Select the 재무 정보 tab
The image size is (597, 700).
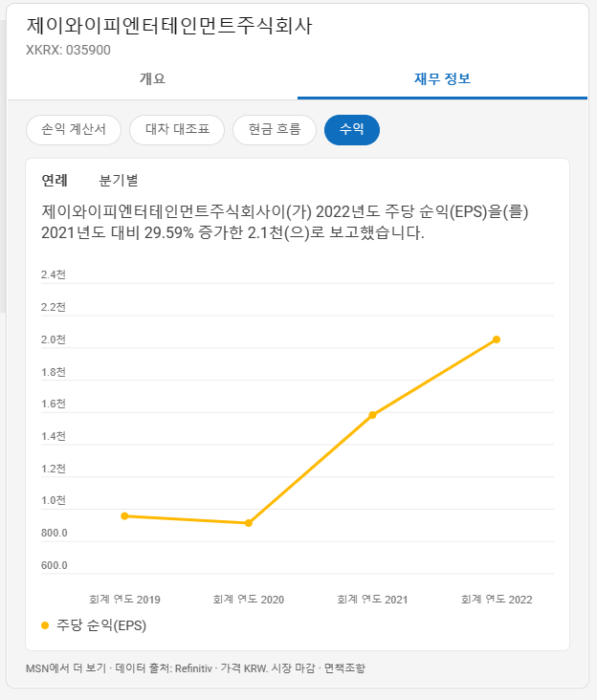[x=442, y=78]
